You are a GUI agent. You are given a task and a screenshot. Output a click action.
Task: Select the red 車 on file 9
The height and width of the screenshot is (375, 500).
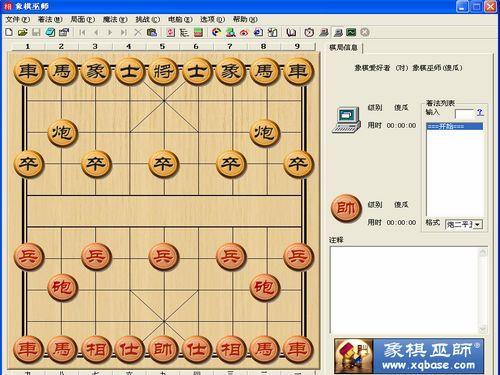click(x=298, y=349)
